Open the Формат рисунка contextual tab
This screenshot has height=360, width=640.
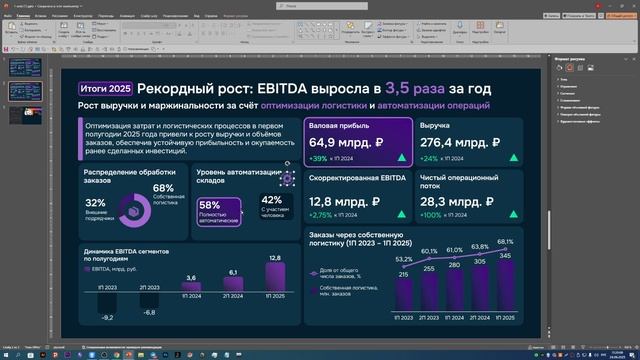tap(236, 16)
